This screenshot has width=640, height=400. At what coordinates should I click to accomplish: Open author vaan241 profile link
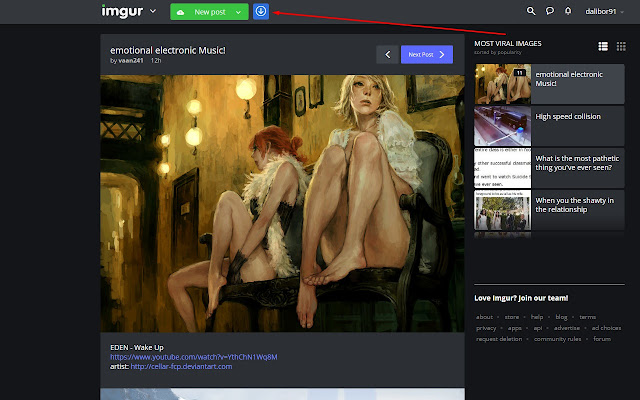pyautogui.click(x=131, y=60)
